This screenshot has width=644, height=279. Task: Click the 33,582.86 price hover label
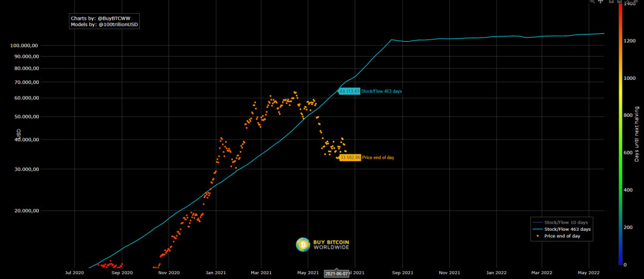[x=351, y=157]
